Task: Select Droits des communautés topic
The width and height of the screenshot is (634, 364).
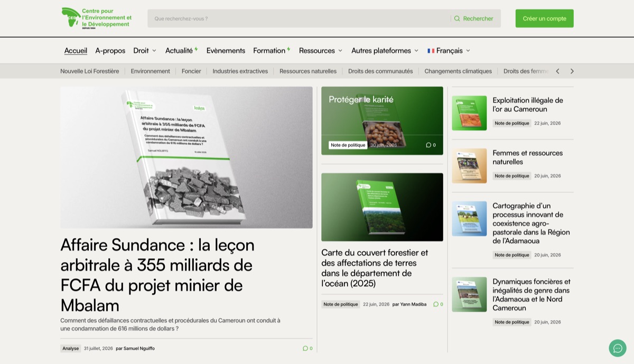Action: coord(380,71)
